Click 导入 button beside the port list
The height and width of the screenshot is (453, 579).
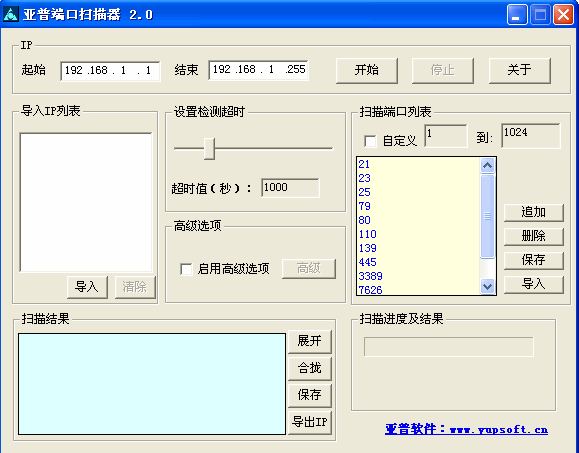coord(534,284)
